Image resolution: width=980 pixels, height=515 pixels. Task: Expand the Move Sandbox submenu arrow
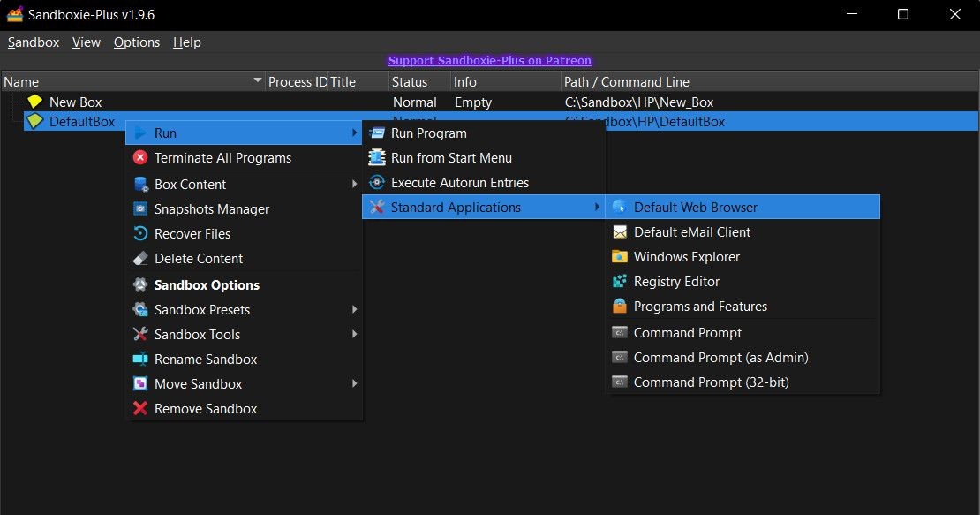354,383
